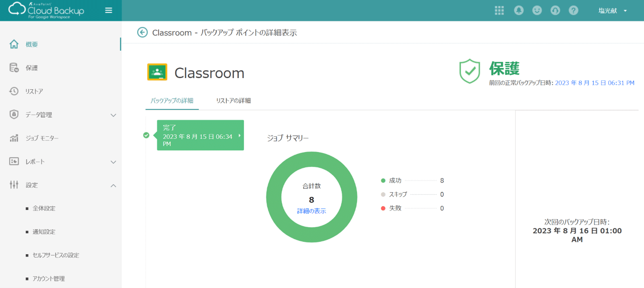Open アカウント管理 submenu item
The height and width of the screenshot is (288, 644).
point(49,278)
